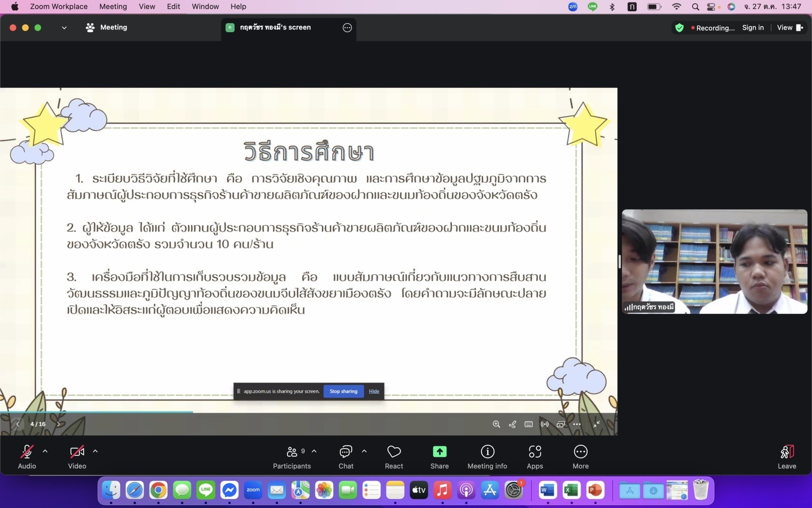Expand the audio settings arrow
This screenshot has width=812, height=508.
tap(45, 451)
